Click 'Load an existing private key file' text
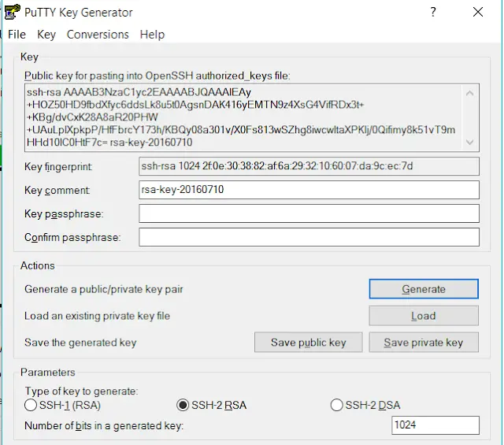 point(97,316)
